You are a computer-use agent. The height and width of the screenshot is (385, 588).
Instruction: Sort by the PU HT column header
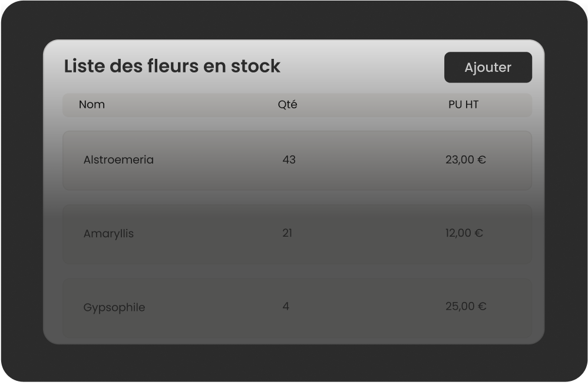tap(464, 104)
